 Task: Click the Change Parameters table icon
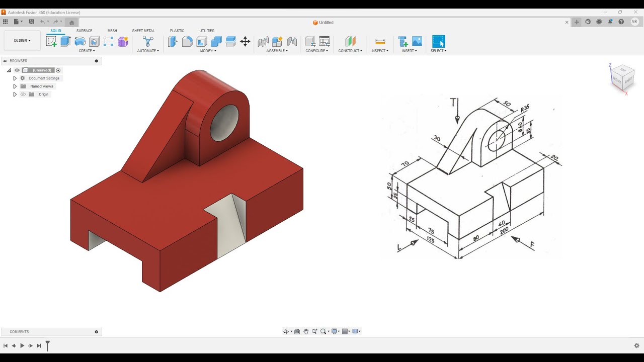coord(325,42)
